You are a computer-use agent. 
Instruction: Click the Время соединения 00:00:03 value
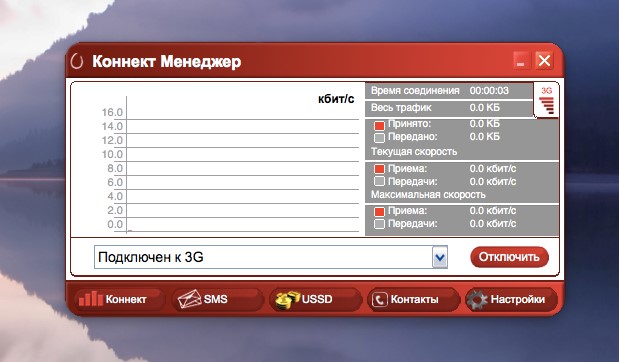tap(489, 91)
